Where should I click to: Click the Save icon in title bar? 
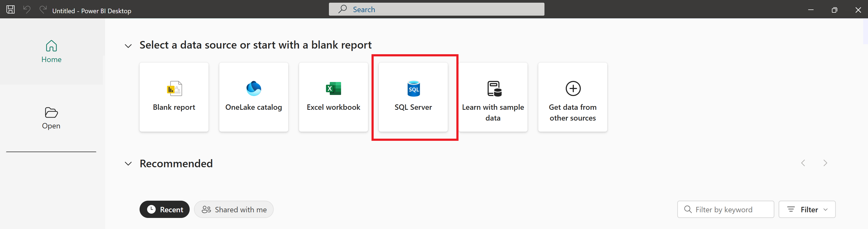pyautogui.click(x=11, y=9)
